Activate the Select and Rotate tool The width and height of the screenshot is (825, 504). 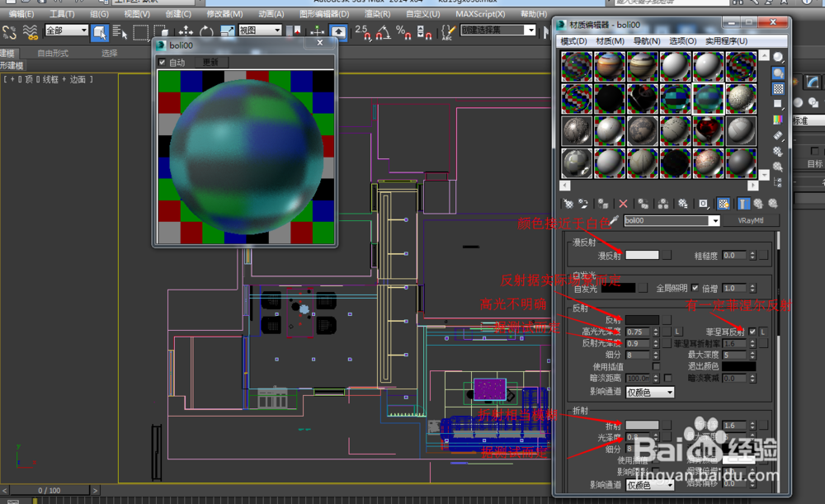206,32
